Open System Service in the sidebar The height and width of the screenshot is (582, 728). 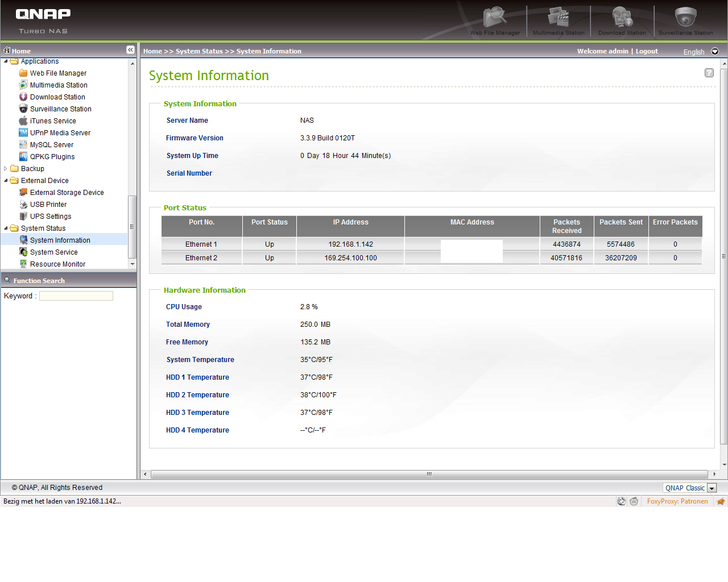(54, 252)
